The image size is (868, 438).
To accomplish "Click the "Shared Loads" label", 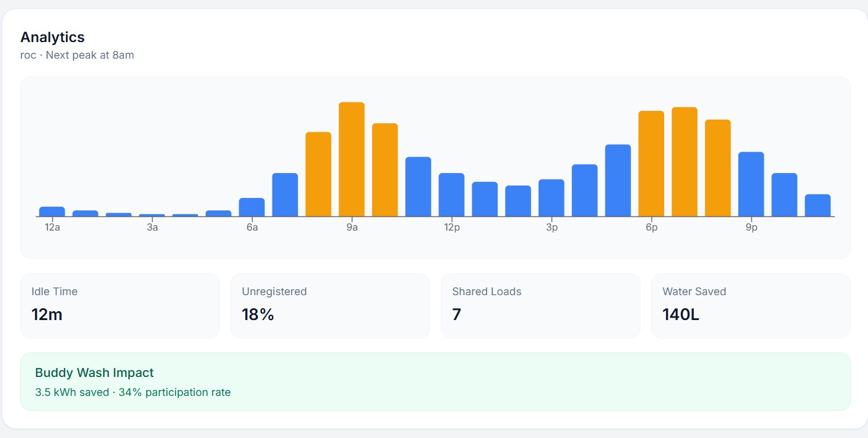I will (486, 292).
